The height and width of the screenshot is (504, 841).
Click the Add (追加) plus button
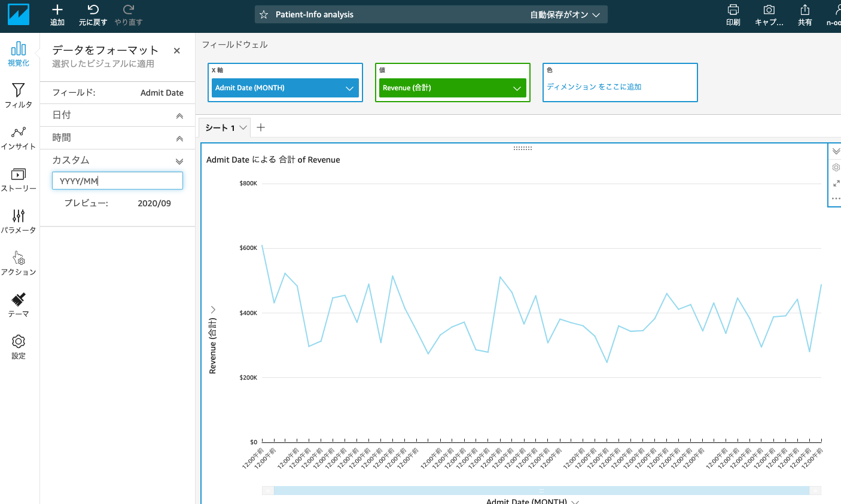[57, 15]
